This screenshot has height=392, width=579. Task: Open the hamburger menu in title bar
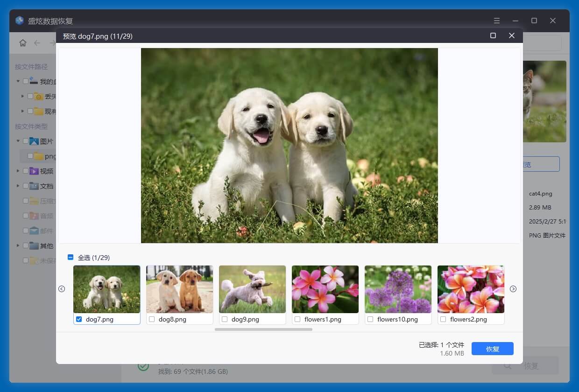497,21
